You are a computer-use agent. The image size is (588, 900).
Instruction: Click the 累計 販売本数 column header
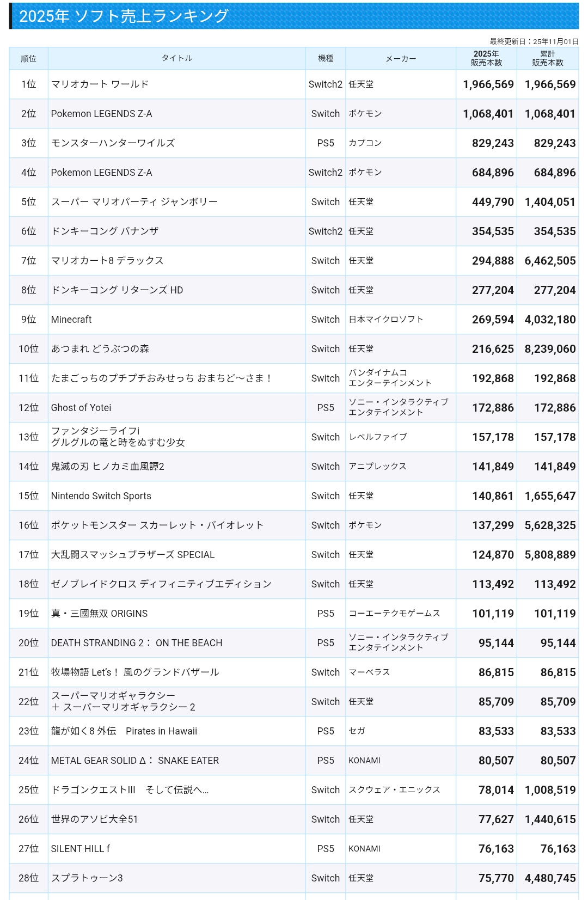[548, 58]
